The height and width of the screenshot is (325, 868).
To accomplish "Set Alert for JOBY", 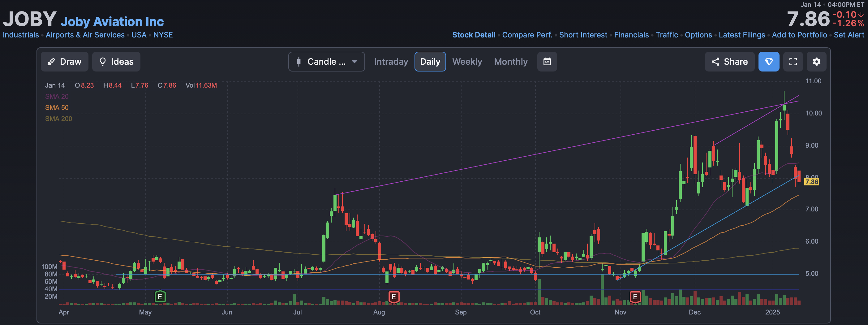I will pos(849,35).
